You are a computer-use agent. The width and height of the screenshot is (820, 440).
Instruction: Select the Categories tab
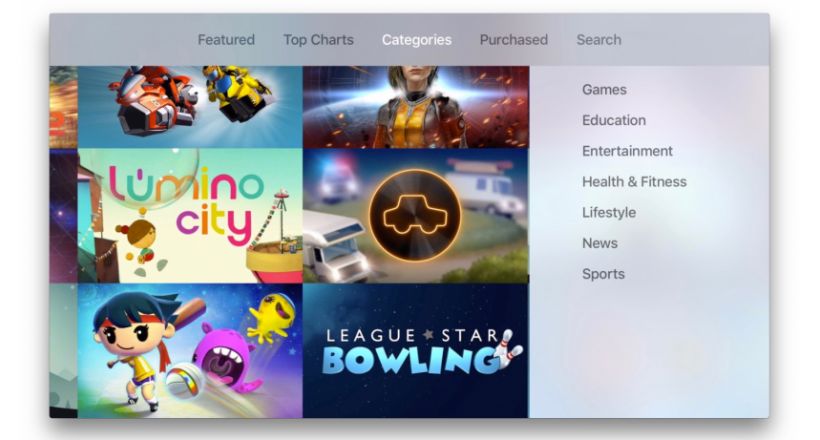click(416, 40)
